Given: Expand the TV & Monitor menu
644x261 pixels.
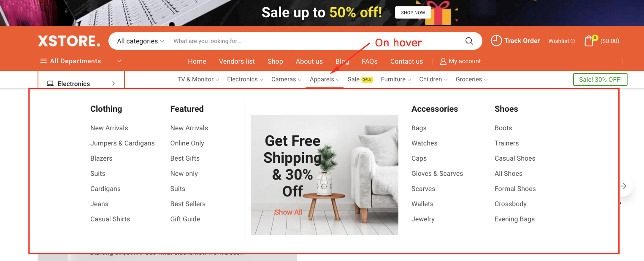Looking at the screenshot, I should pyautogui.click(x=198, y=79).
